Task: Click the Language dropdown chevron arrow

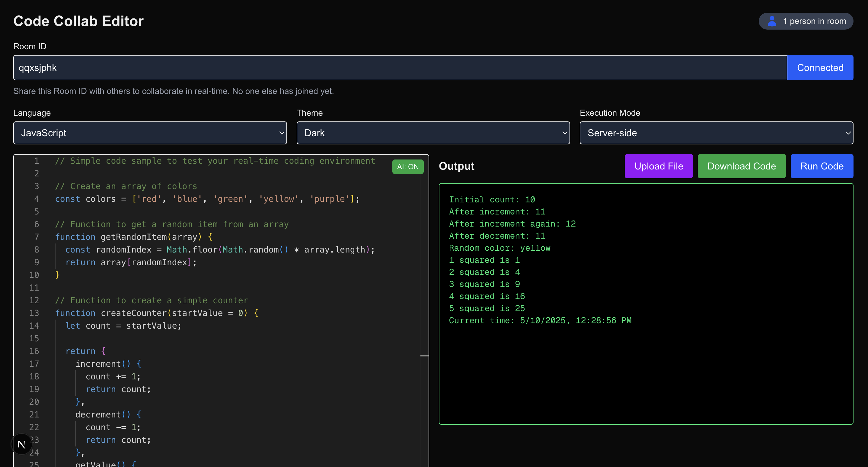Action: pos(282,133)
